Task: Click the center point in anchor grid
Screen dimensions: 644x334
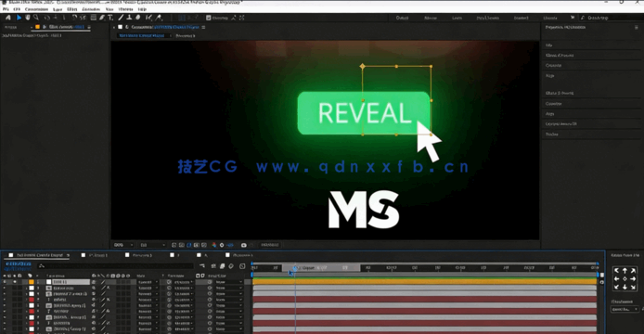Action: (x=625, y=279)
